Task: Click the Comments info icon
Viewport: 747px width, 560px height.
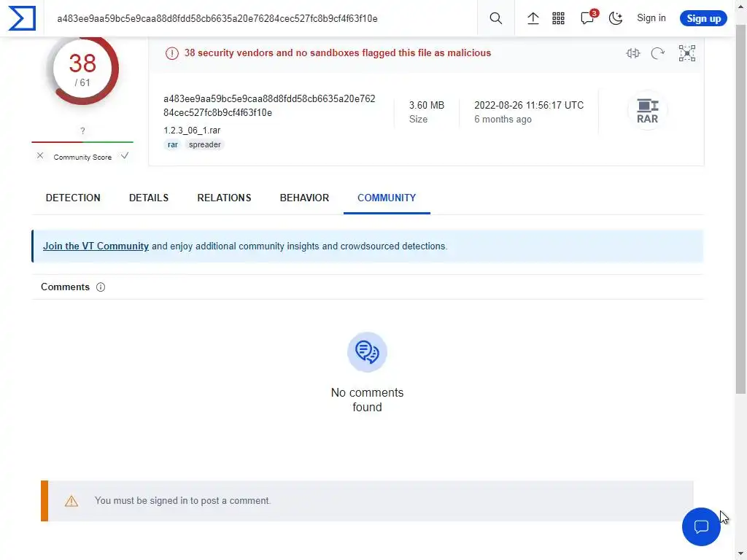Action: tap(101, 287)
